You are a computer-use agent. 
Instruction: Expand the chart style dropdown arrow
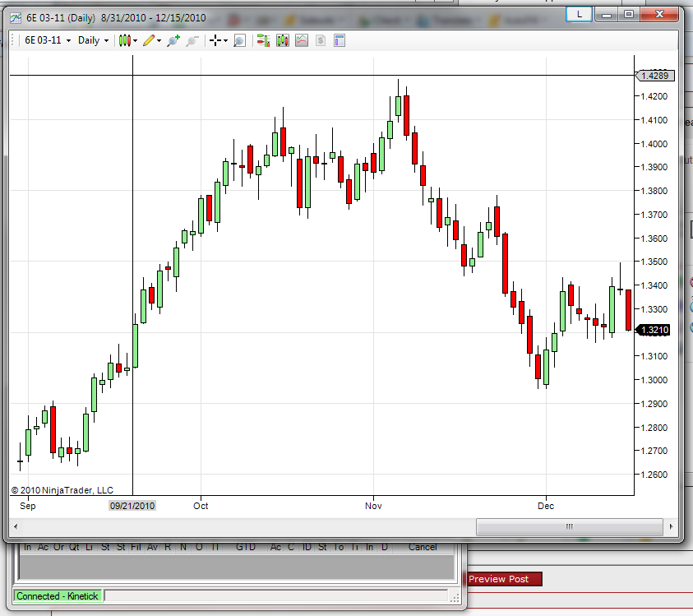tap(136, 40)
